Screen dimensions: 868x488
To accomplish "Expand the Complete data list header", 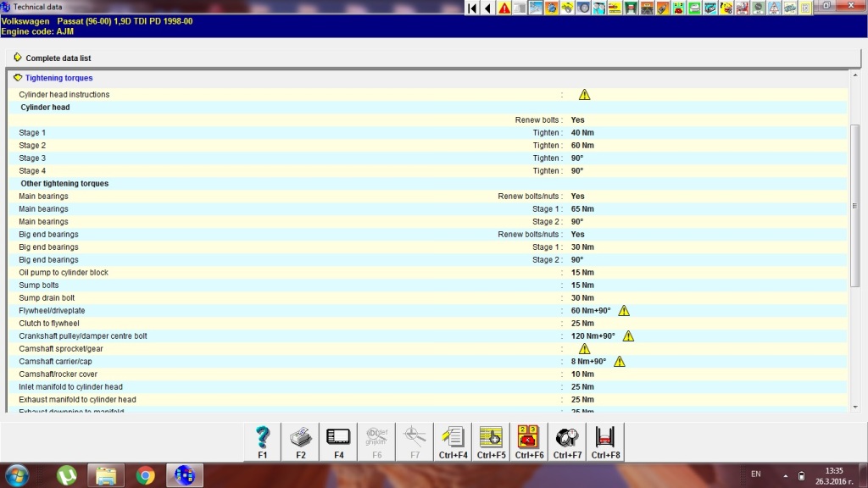I will coord(18,58).
